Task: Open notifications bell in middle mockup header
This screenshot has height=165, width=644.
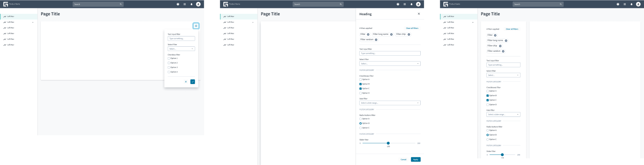Action: [x=412, y=4]
